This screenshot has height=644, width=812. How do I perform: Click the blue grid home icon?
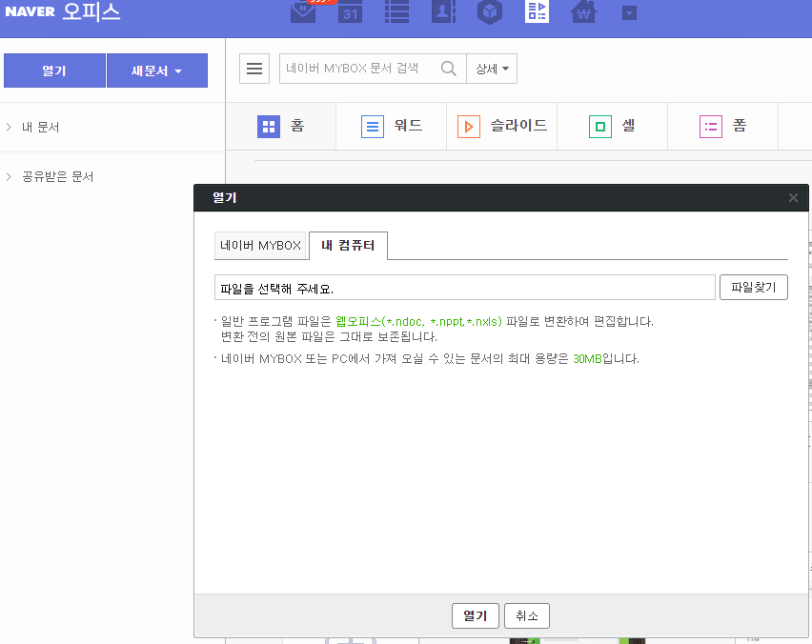click(269, 127)
